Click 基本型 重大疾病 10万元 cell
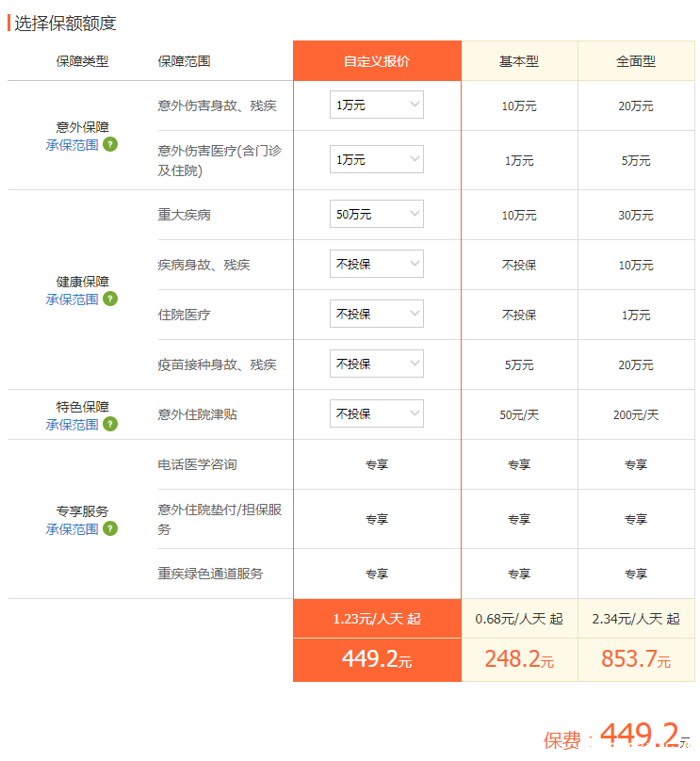This screenshot has height=761, width=700. [519, 215]
